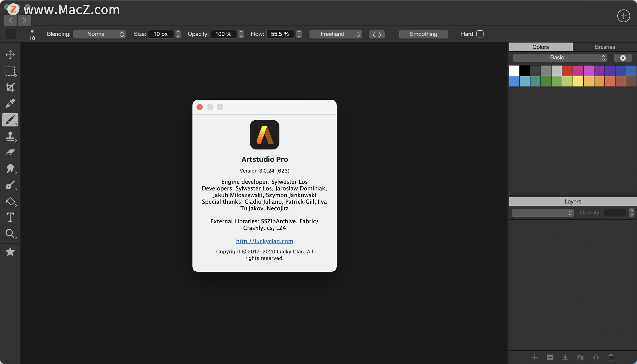Open the luckyclan.com link

(x=264, y=241)
